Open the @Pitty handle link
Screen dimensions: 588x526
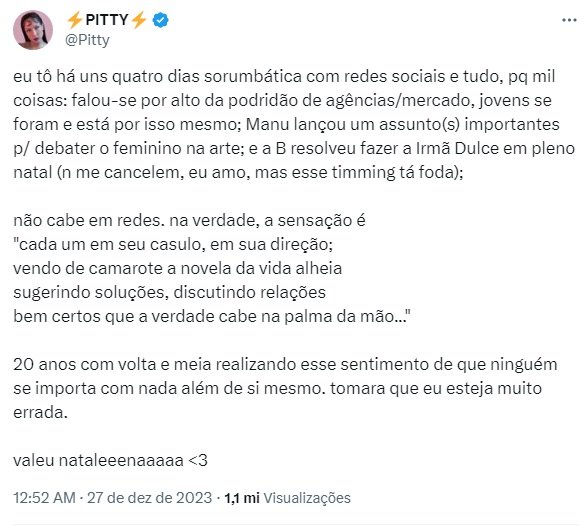click(x=87, y=40)
